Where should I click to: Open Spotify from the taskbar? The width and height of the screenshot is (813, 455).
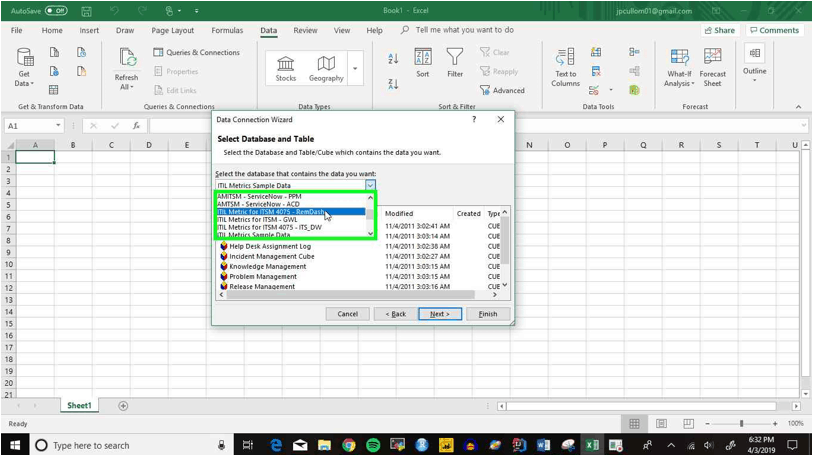point(373,445)
